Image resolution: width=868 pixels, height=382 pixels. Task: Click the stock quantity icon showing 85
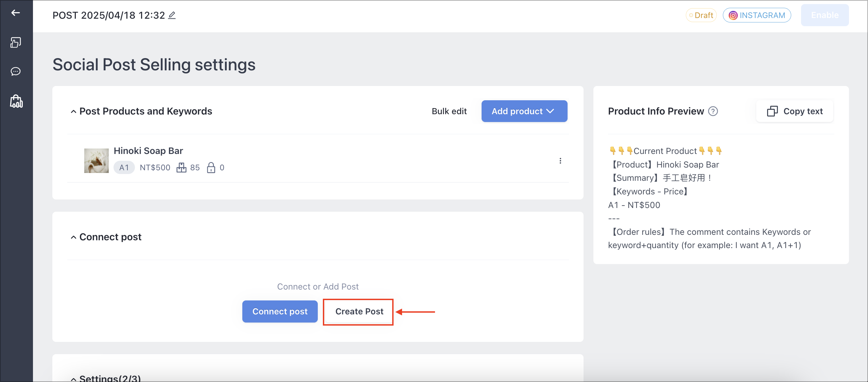[x=181, y=168]
